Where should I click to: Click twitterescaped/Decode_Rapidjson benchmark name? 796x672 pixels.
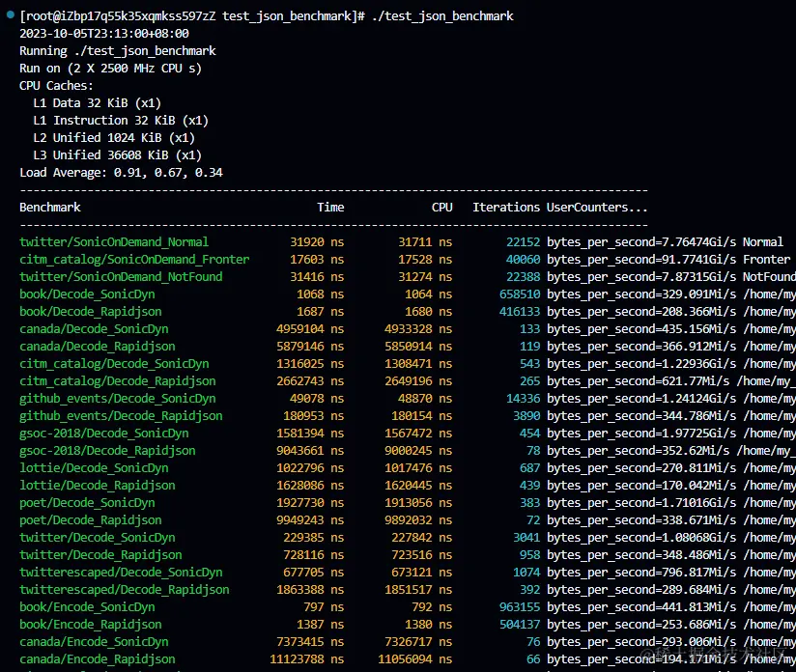click(x=125, y=590)
